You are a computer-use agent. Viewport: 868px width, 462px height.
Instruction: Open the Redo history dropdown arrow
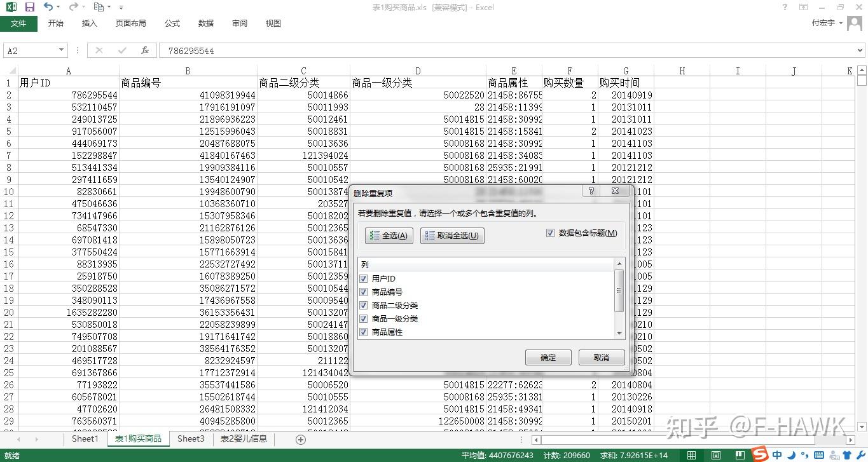[83, 7]
